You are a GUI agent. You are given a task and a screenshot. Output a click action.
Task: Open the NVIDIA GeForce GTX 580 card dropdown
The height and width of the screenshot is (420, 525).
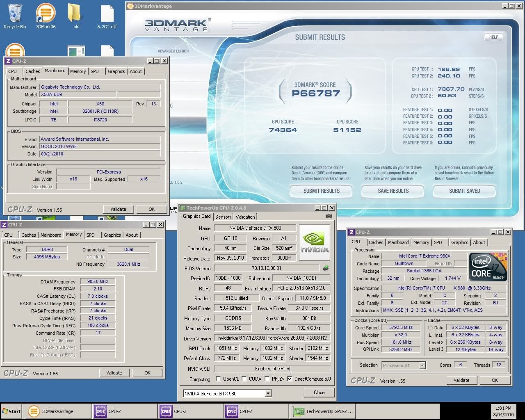coord(268,393)
